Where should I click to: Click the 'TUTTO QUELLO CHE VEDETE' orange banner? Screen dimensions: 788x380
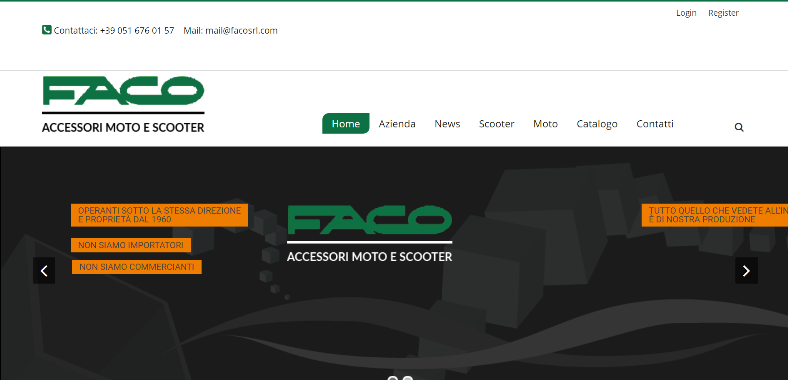pyautogui.click(x=715, y=215)
